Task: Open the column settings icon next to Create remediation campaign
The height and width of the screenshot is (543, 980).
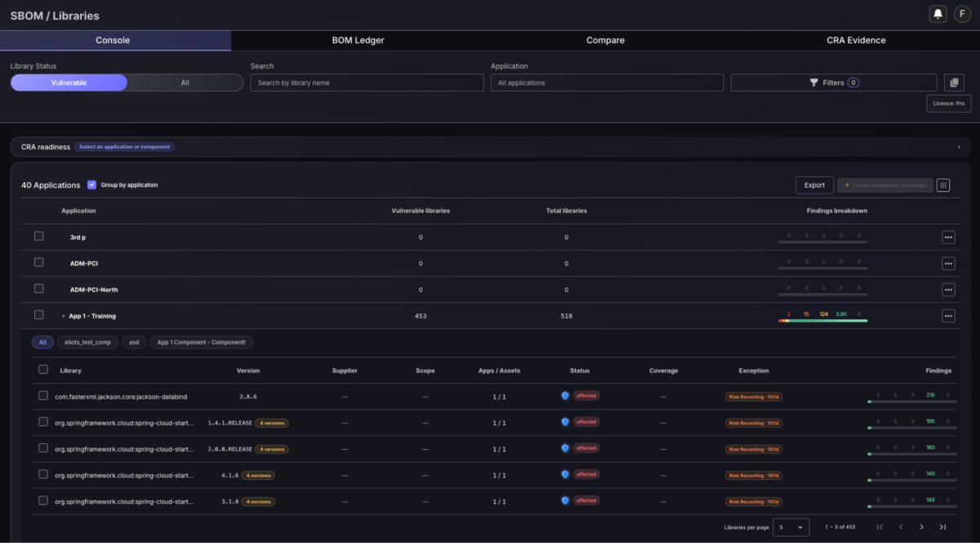Action: point(943,185)
